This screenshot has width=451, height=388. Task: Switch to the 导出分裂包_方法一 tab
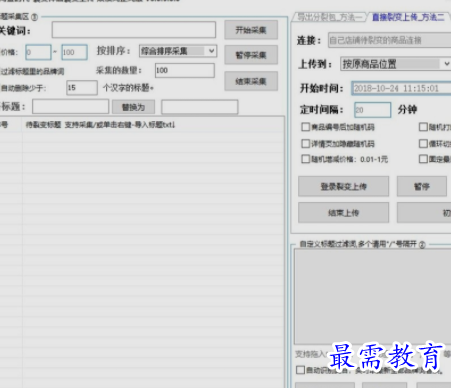pos(330,17)
